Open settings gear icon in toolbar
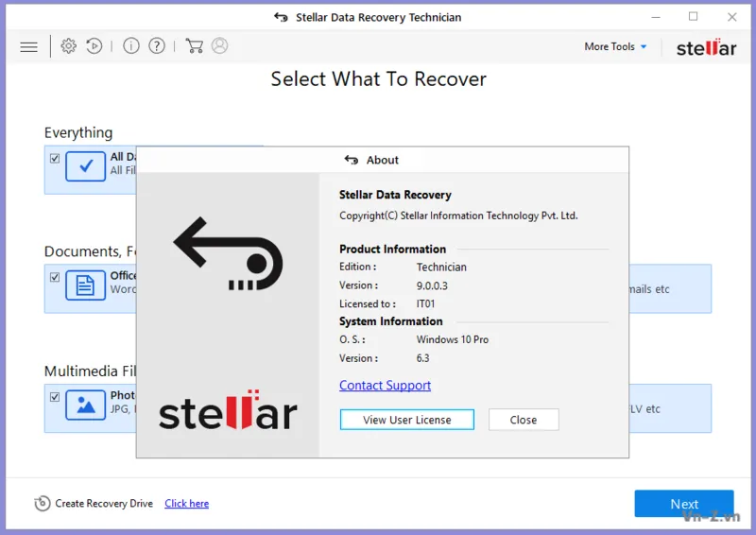 [68, 45]
